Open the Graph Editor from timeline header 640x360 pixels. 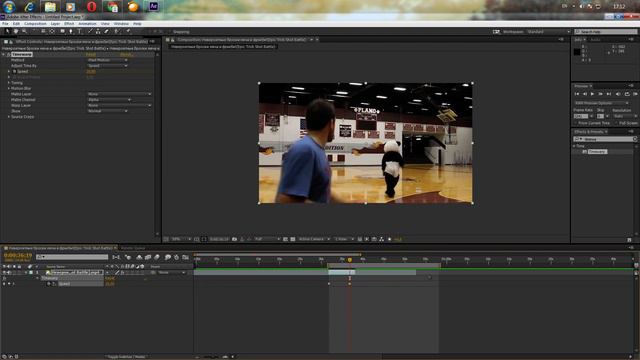pos(185,257)
